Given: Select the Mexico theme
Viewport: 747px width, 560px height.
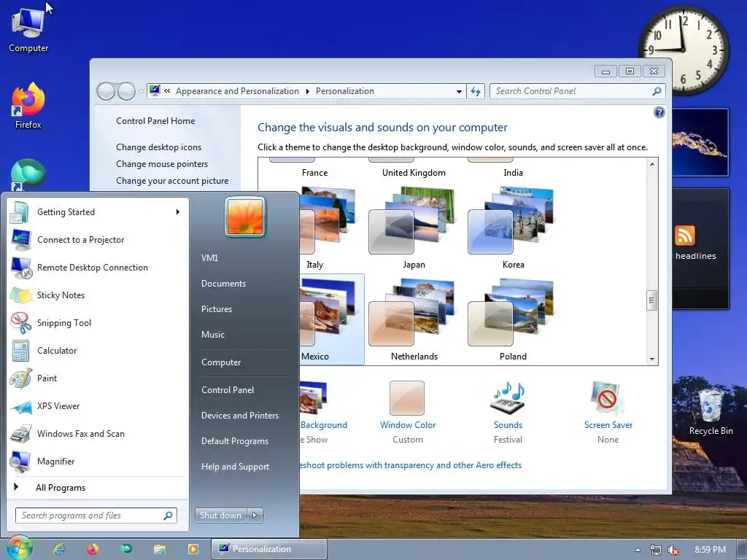Looking at the screenshot, I should coord(332,320).
